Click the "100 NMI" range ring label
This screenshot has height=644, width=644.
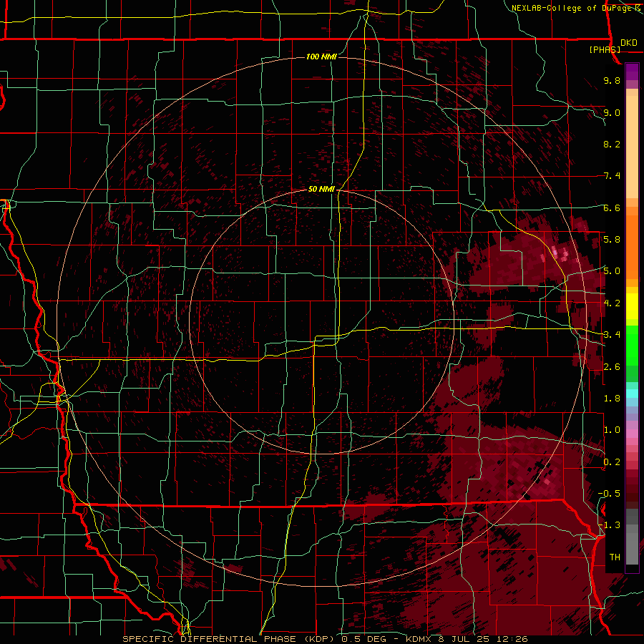tap(321, 57)
